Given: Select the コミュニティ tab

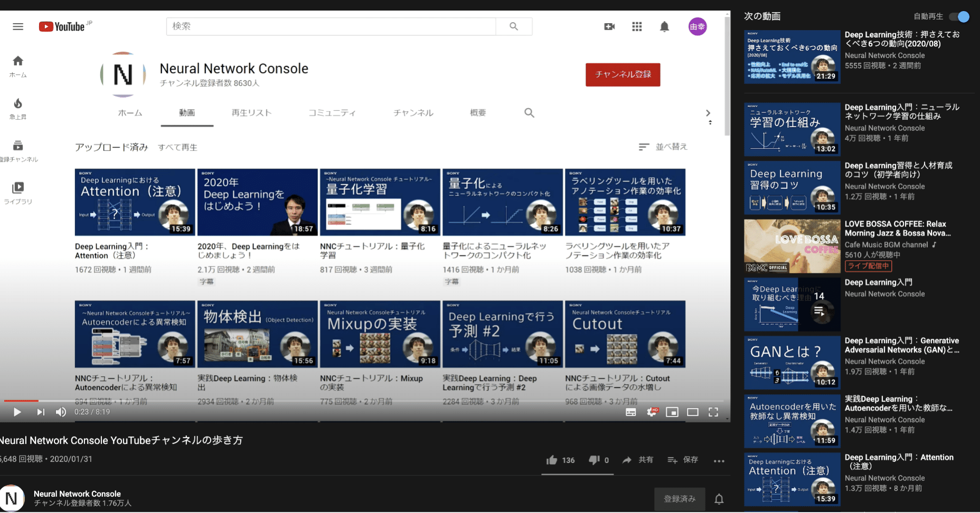Looking at the screenshot, I should point(332,112).
